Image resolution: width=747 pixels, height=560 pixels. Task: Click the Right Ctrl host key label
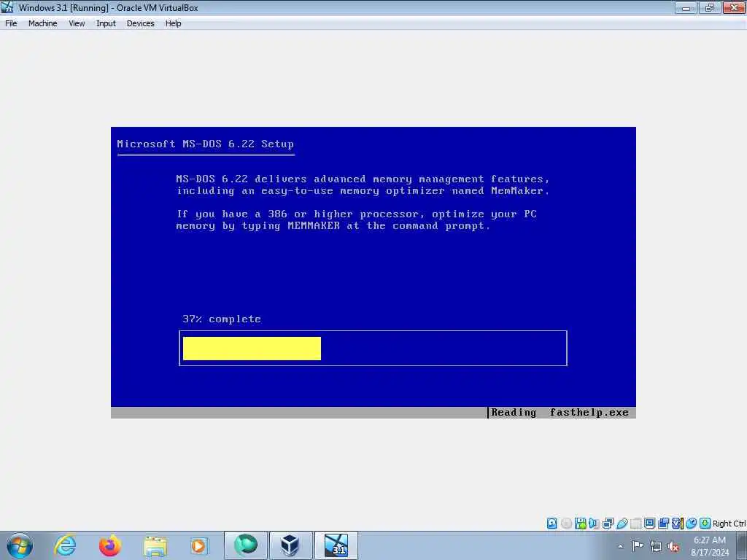(729, 524)
